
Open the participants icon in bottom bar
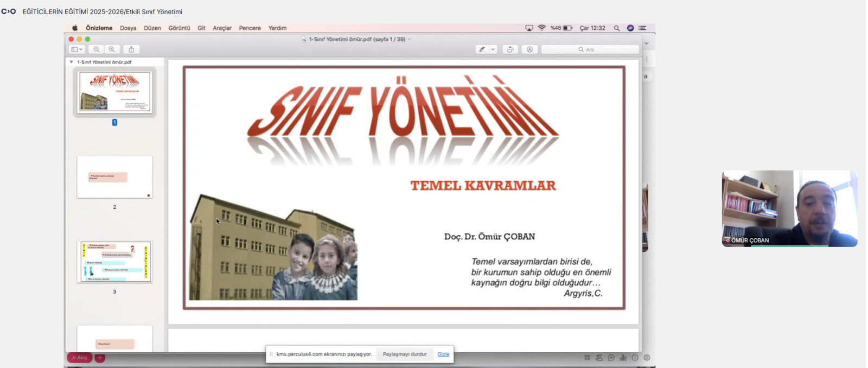[x=599, y=358]
